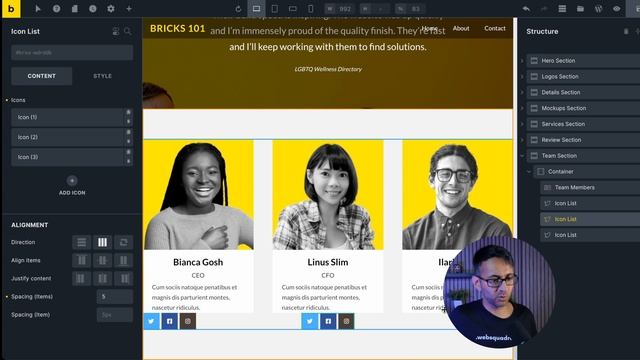Select the highlighted Icon List structure item
Viewport: 640px width, 360px height.
coord(590,219)
